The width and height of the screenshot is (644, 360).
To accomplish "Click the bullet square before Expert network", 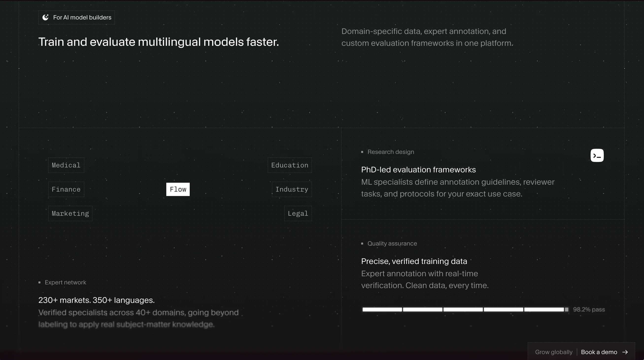I will point(39,282).
